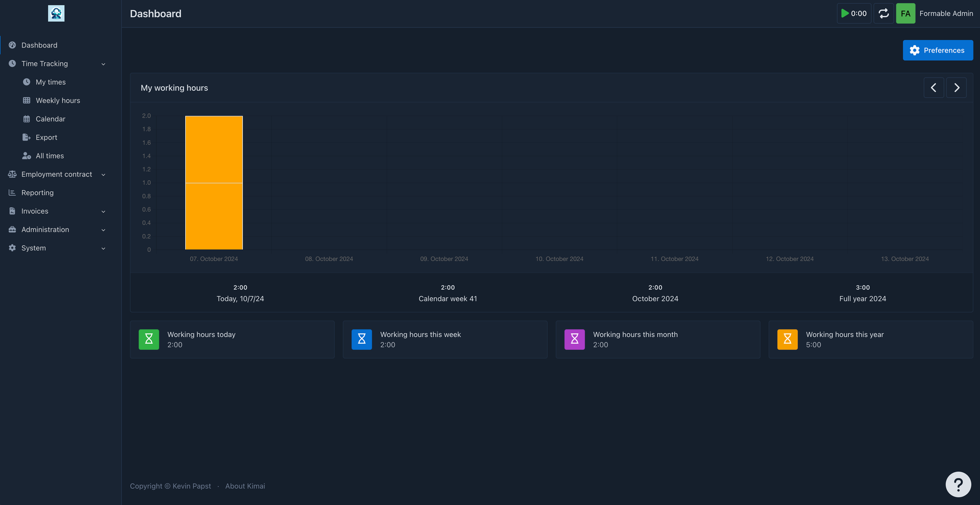The width and height of the screenshot is (980, 505).
Task: Click the Reporting chart icon
Action: point(12,192)
